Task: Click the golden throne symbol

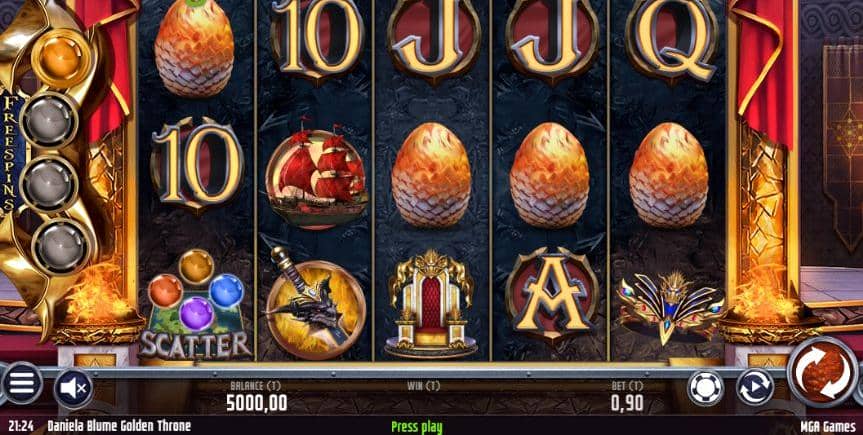Action: pos(431,304)
